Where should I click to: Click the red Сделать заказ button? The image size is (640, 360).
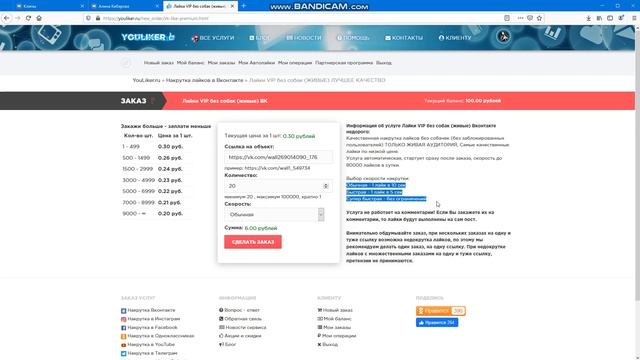(x=253, y=242)
